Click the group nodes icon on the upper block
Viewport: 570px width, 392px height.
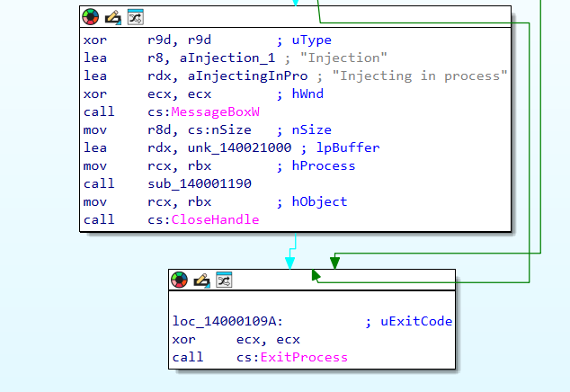coord(135,16)
